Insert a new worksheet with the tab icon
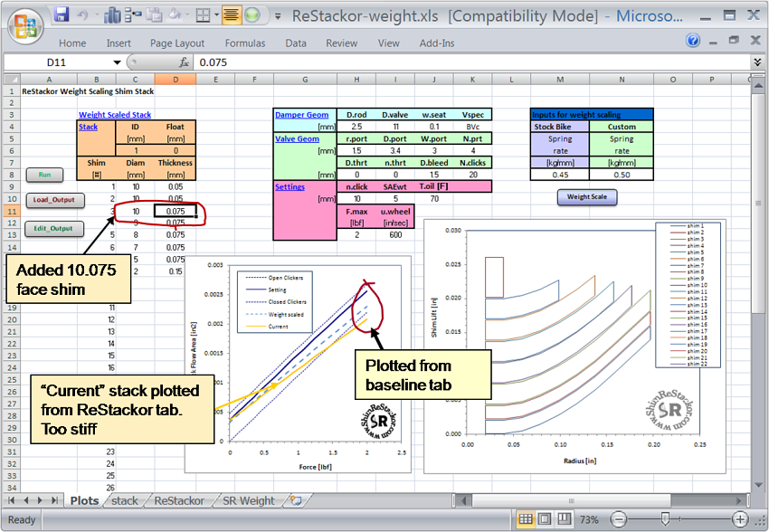The width and height of the screenshot is (769, 532). click(296, 500)
